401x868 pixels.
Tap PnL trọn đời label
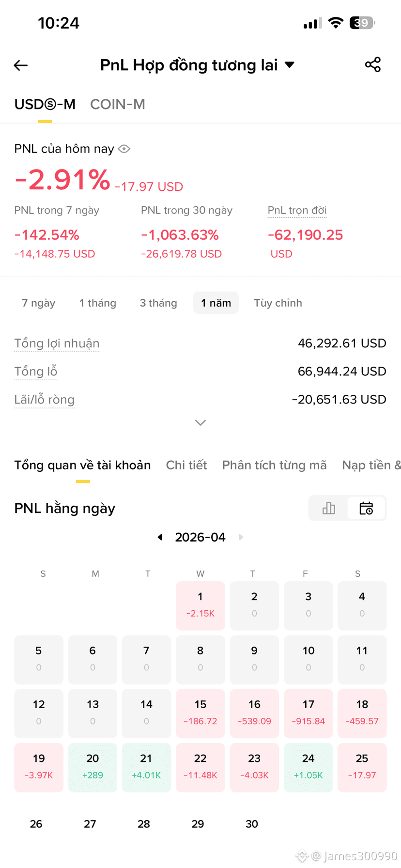point(297,210)
